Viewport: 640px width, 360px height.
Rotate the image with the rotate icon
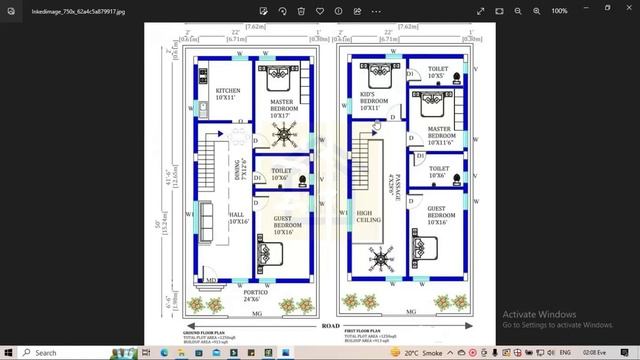click(282, 11)
